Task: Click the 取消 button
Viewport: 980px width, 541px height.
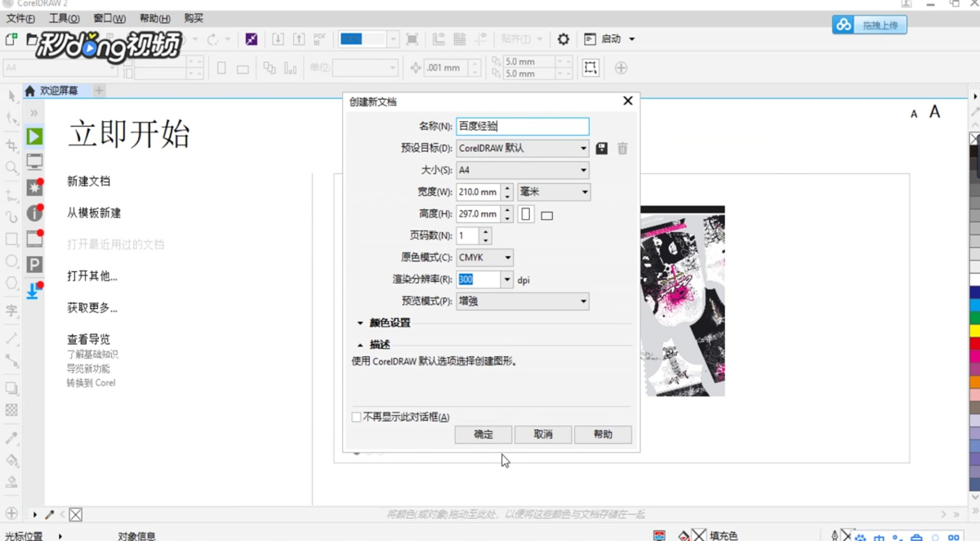Action: pyautogui.click(x=543, y=435)
